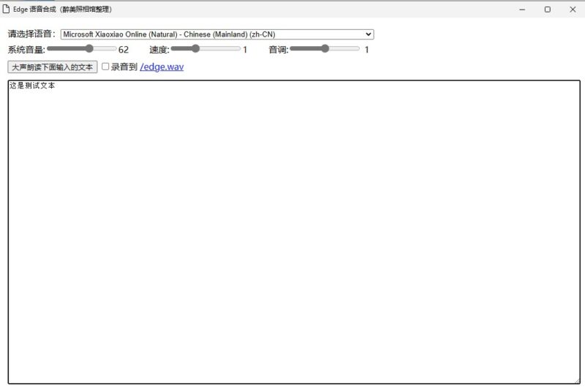Close the Edge 语音合成 window
The height and width of the screenshot is (392, 585).
pyautogui.click(x=572, y=10)
